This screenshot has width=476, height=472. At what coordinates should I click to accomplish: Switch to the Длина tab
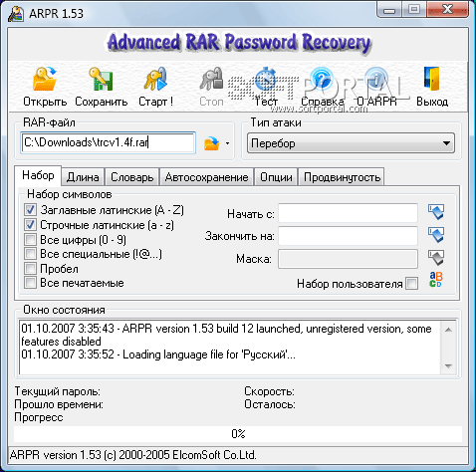(x=83, y=177)
